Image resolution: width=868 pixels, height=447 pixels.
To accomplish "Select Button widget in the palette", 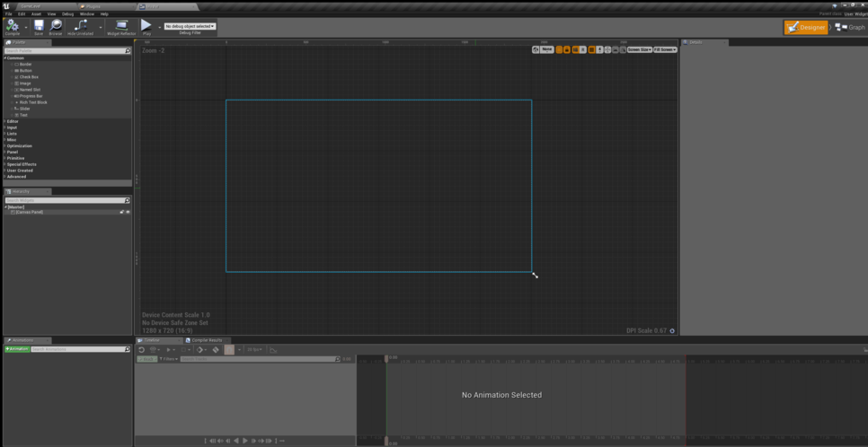I will pyautogui.click(x=26, y=71).
